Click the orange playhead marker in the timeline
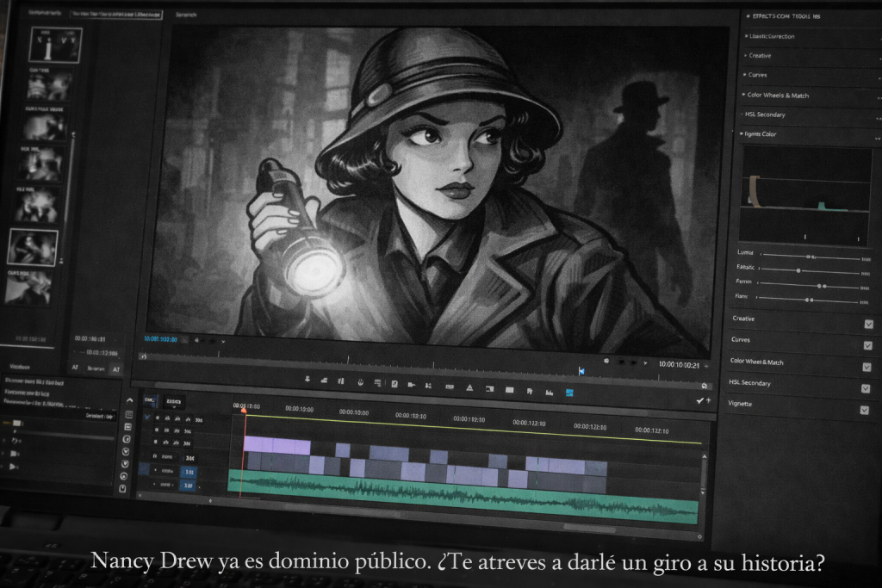The image size is (882, 588). (244, 412)
